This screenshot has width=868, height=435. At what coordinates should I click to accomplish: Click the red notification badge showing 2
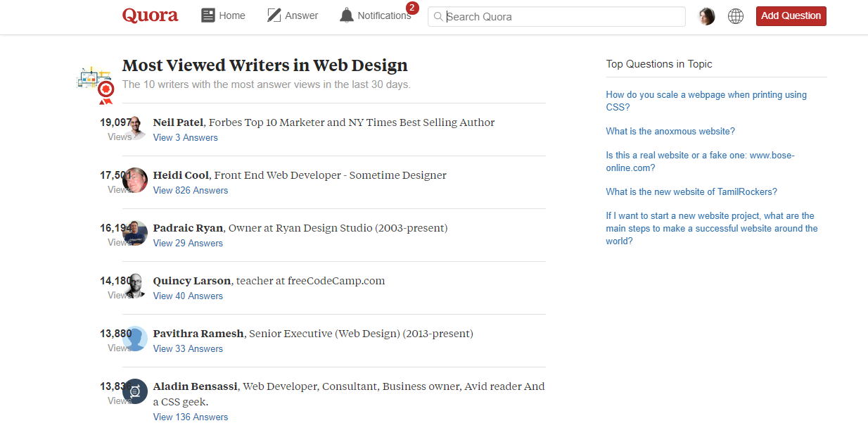click(x=412, y=8)
